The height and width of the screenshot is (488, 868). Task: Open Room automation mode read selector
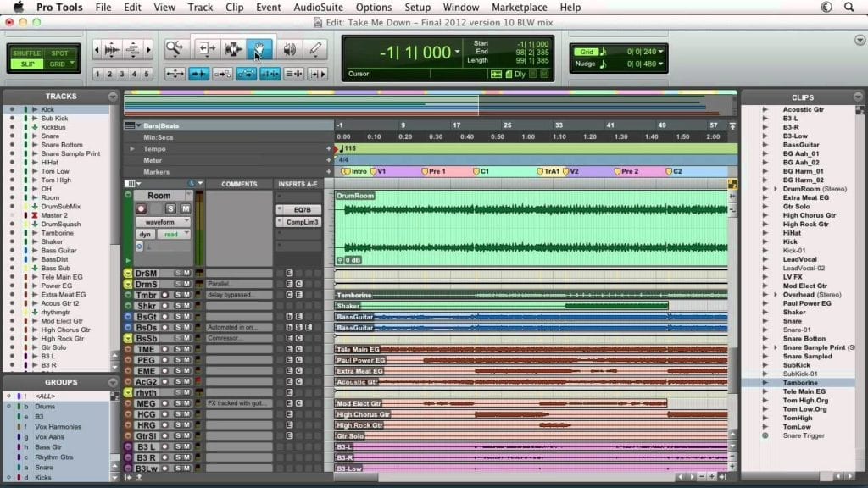click(174, 234)
